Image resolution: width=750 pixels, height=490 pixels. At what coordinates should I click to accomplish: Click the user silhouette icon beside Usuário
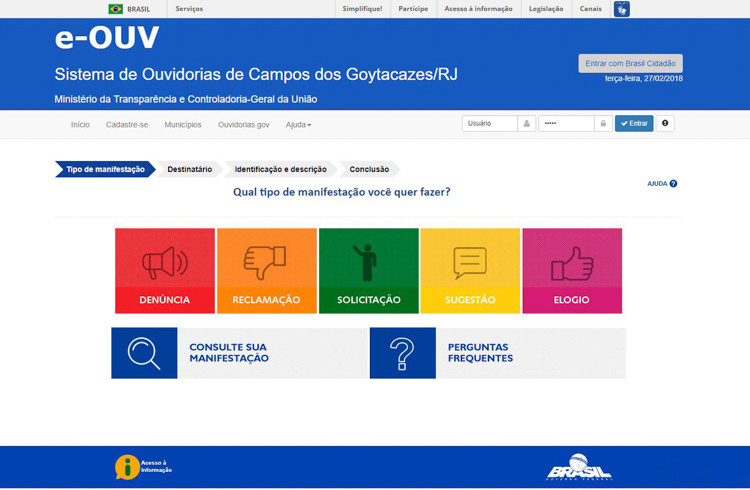(527, 123)
